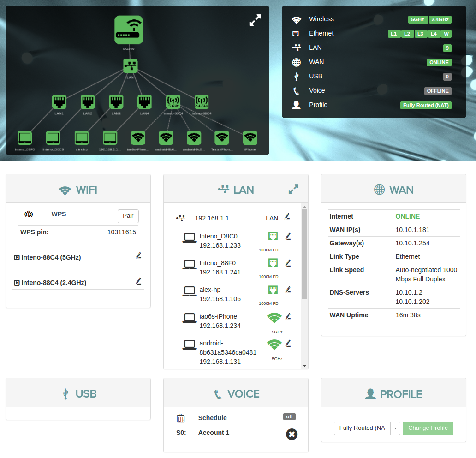Edit the Inteno_D8C0 LAN client entry

tap(288, 237)
